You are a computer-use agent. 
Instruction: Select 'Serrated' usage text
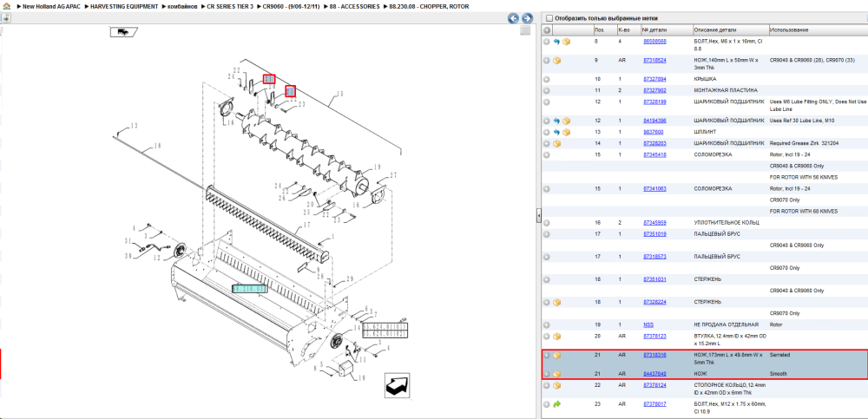click(x=779, y=355)
